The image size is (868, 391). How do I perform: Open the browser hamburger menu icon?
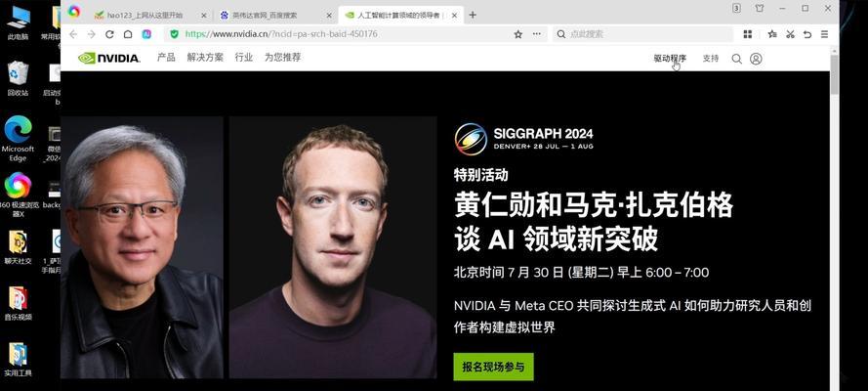[x=824, y=34]
